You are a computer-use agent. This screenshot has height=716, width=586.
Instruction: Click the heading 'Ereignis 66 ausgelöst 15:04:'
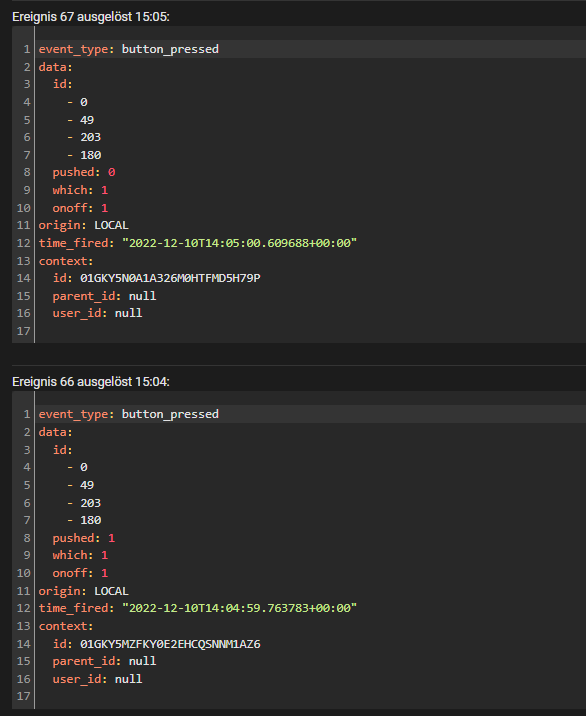91,382
